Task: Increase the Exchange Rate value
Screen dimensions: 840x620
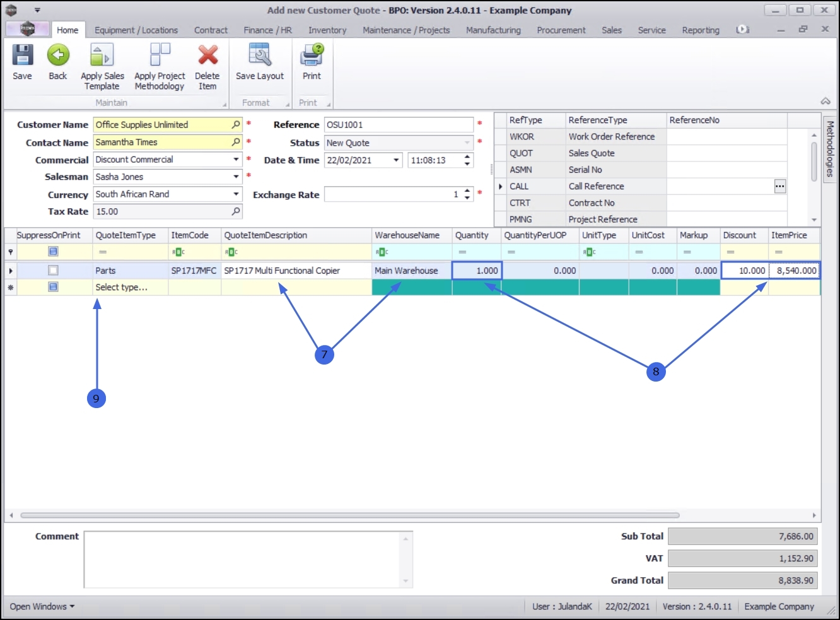Action: [x=467, y=191]
